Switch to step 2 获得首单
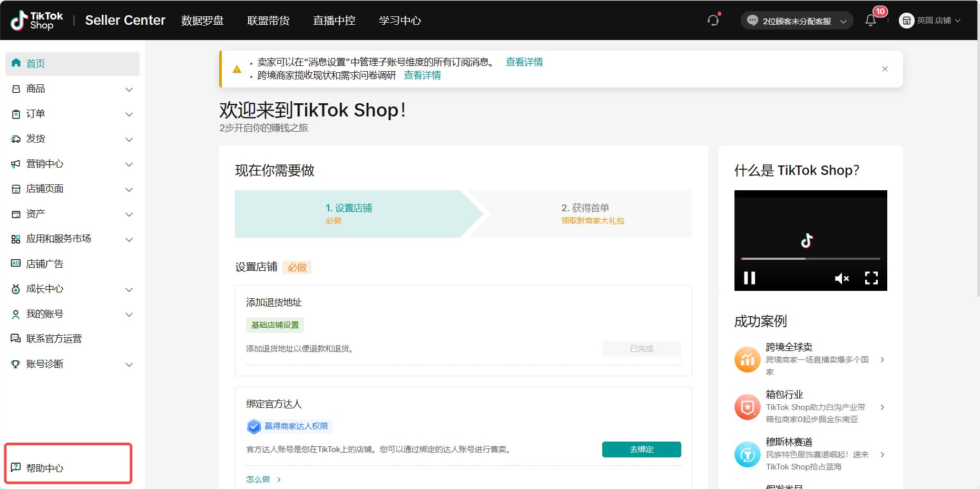980x489 pixels. pos(585,213)
